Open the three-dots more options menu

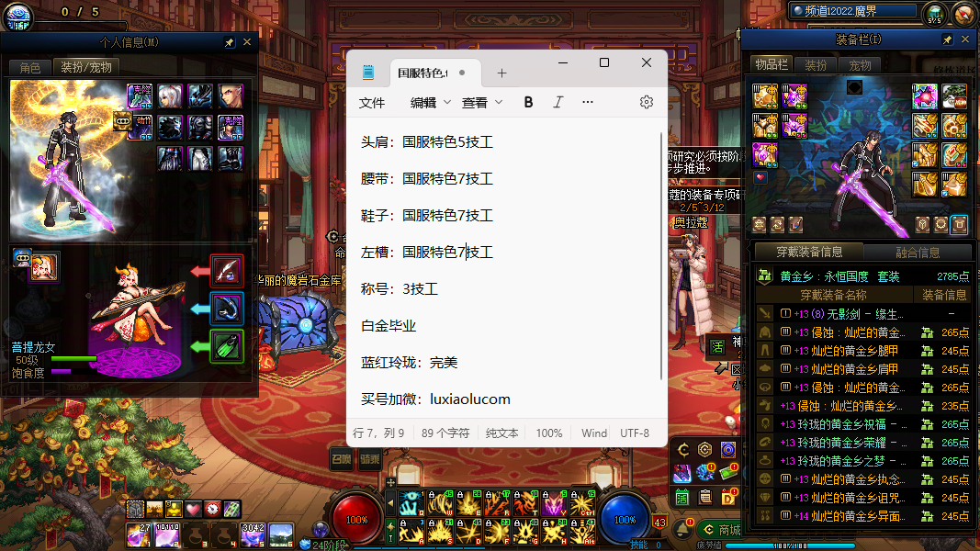[x=588, y=102]
